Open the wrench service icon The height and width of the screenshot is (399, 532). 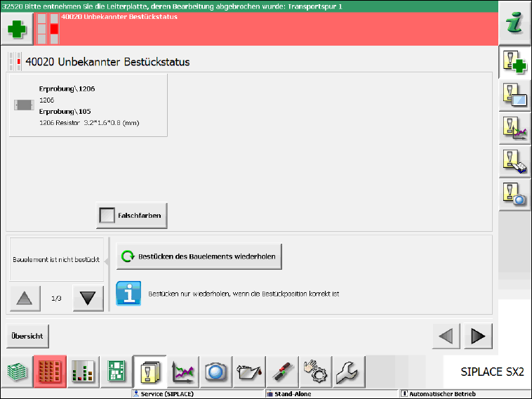tap(349, 372)
